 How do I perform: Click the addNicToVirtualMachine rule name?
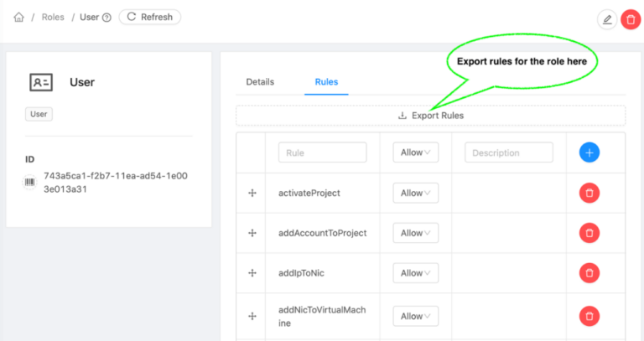[x=322, y=317]
